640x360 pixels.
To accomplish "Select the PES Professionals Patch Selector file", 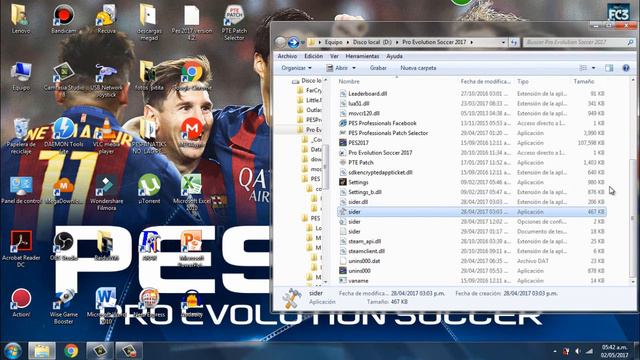I will [x=388, y=133].
